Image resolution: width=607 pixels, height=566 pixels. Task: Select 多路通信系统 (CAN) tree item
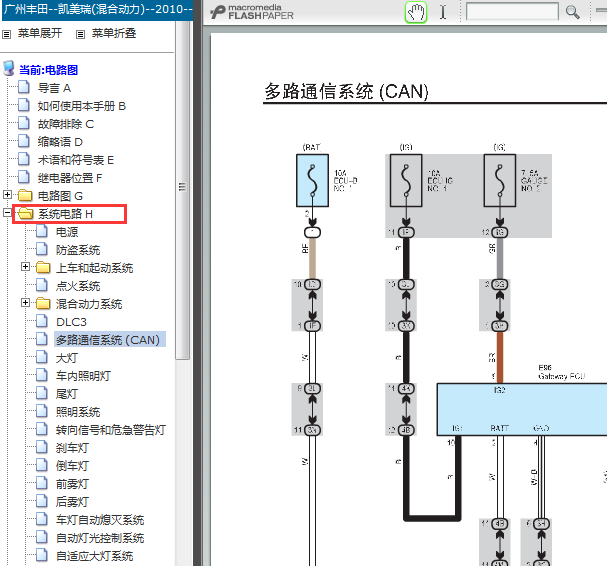pos(108,340)
